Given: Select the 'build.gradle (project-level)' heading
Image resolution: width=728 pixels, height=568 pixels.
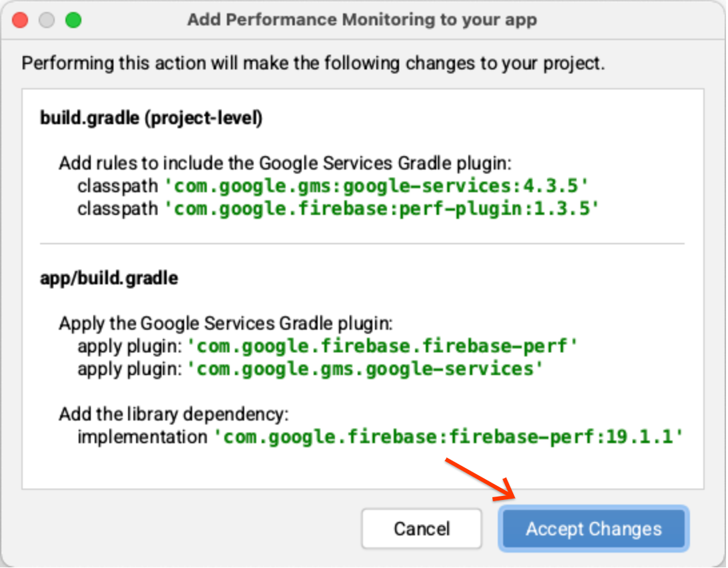Looking at the screenshot, I should [x=151, y=118].
